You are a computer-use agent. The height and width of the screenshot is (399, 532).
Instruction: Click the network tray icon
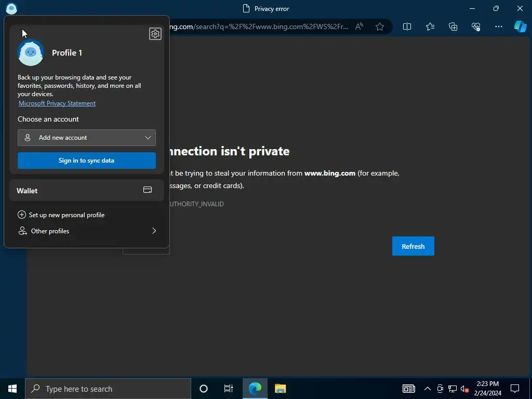[x=453, y=389]
